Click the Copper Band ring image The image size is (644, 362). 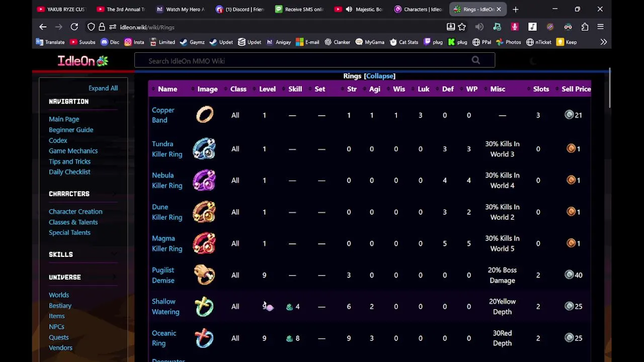[x=205, y=115]
